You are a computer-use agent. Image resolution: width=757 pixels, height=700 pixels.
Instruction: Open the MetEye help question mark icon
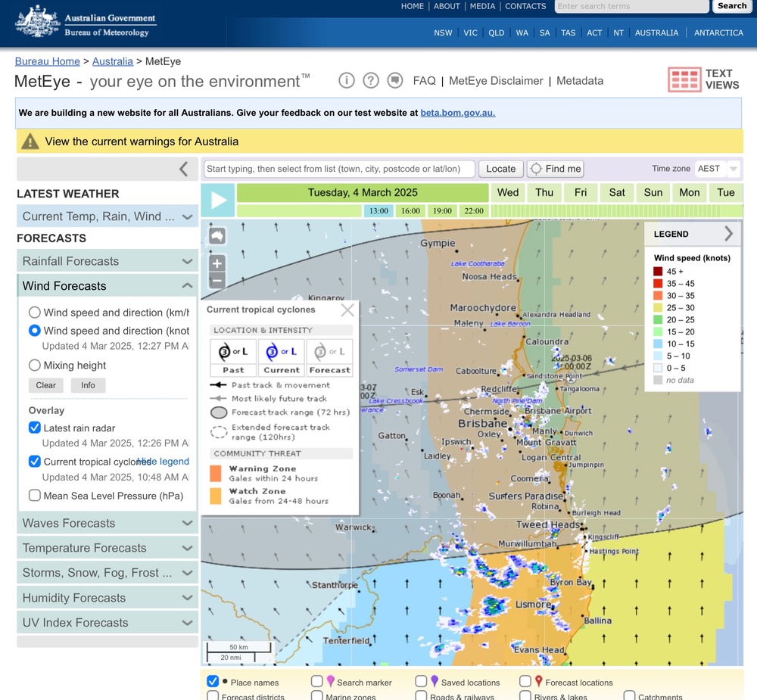click(x=370, y=80)
